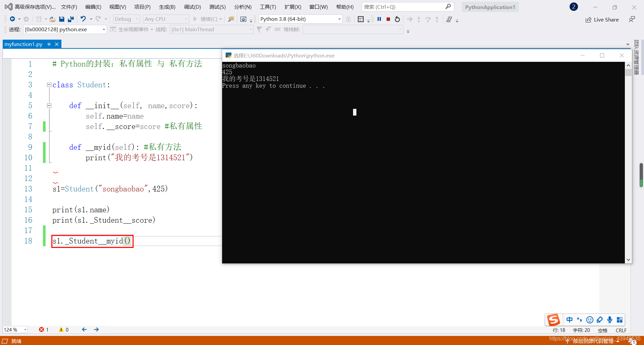Go to the next issue with the right arrow
This screenshot has width=644, height=345.
(96, 330)
